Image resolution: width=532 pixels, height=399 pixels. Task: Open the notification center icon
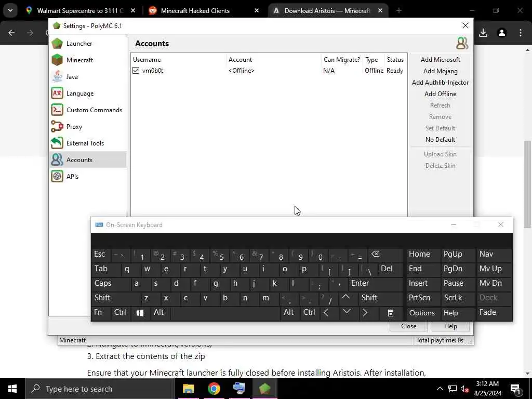(x=515, y=389)
